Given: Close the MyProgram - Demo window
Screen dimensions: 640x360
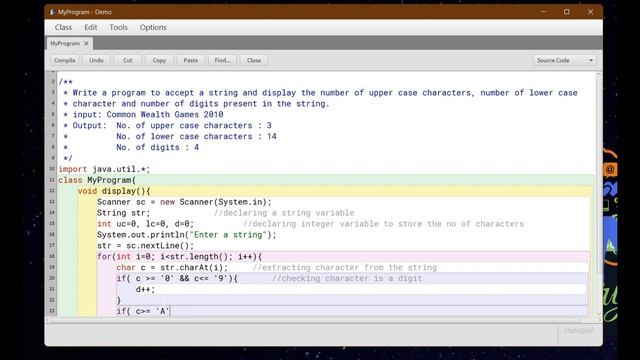Looking at the screenshot, I should click(591, 12).
